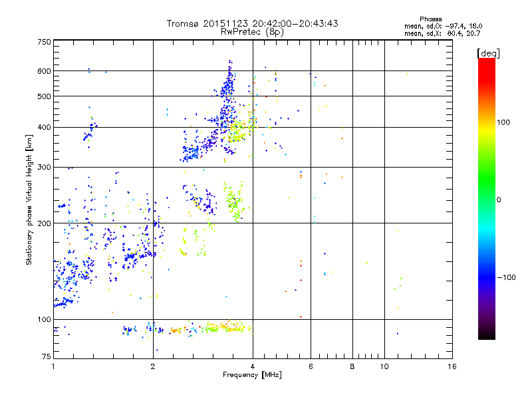532x399 pixels.
Task: Click the x-axis tick label '10'
Action: point(384,366)
